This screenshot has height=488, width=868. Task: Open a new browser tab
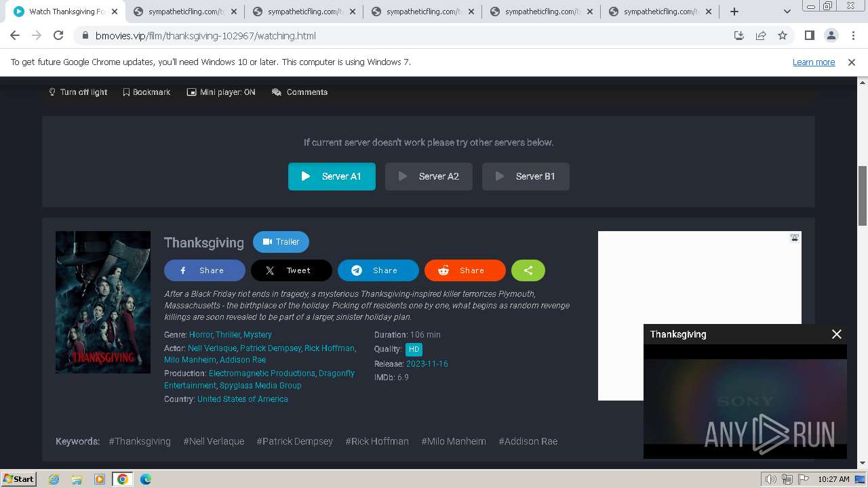734,12
